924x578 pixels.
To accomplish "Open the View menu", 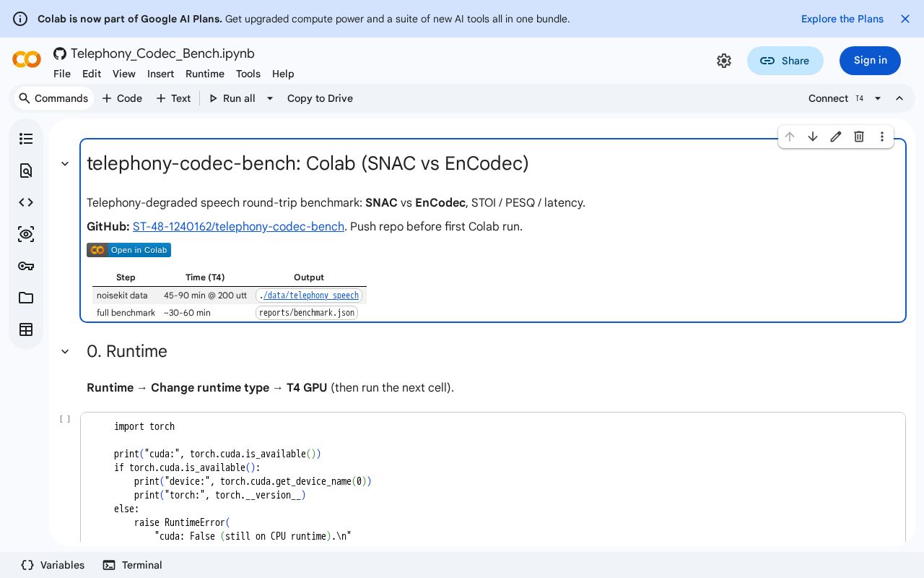I will click(x=124, y=74).
